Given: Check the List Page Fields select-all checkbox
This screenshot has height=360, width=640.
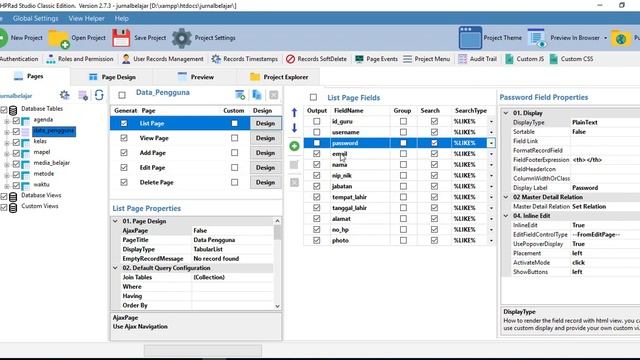Looking at the screenshot, I should pos(313,97).
